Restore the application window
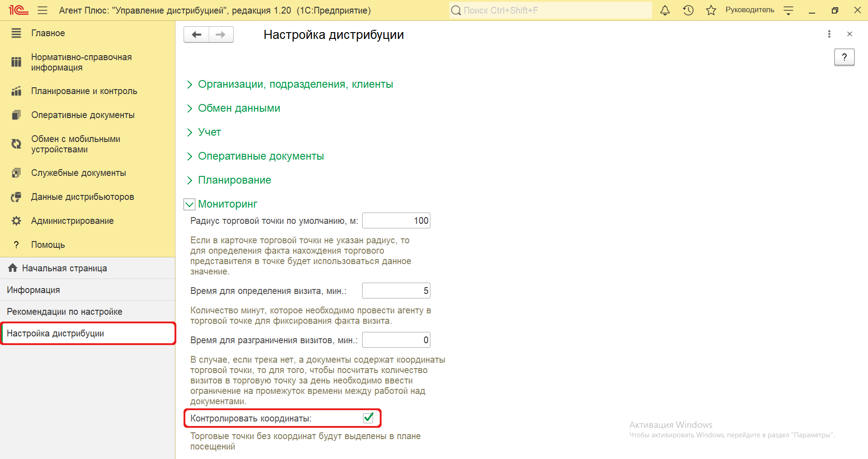Viewport: 868px width, 459px height. tap(835, 10)
